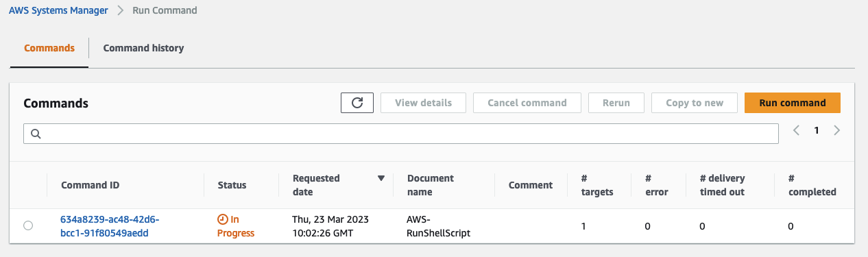
Task: Go to next page with right chevron
Action: click(x=836, y=130)
